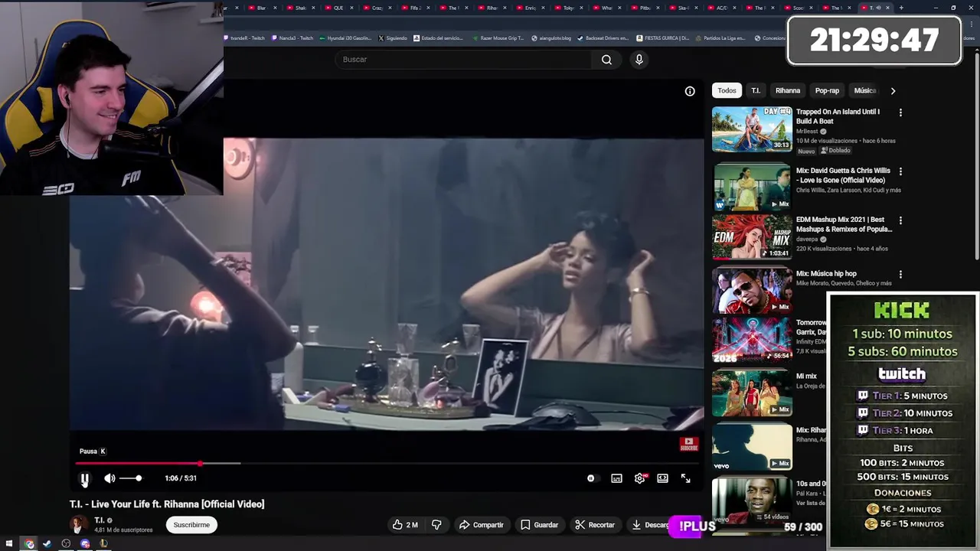
Task: Pause the video with the pause button
Action: coord(84,479)
